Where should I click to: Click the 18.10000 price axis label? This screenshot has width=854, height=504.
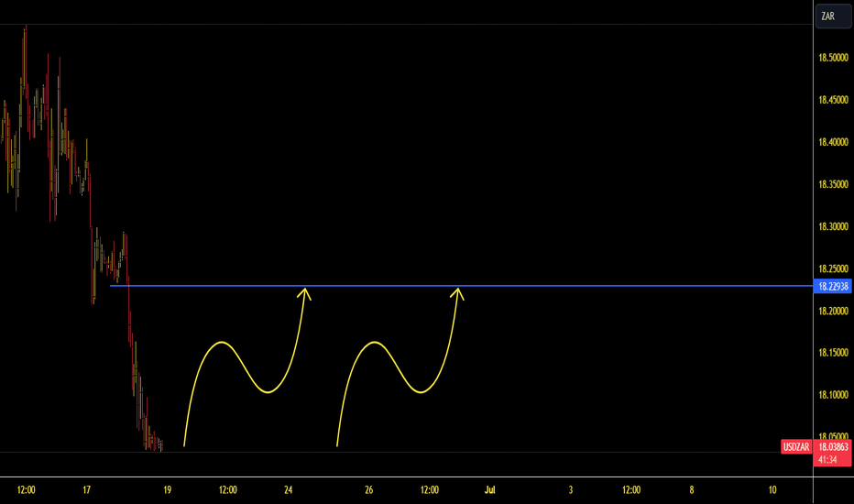pos(833,394)
